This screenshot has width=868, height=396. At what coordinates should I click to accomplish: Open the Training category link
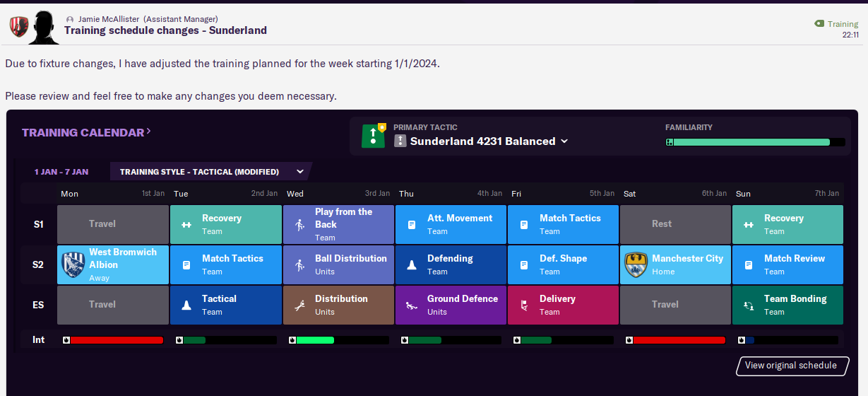(x=843, y=24)
